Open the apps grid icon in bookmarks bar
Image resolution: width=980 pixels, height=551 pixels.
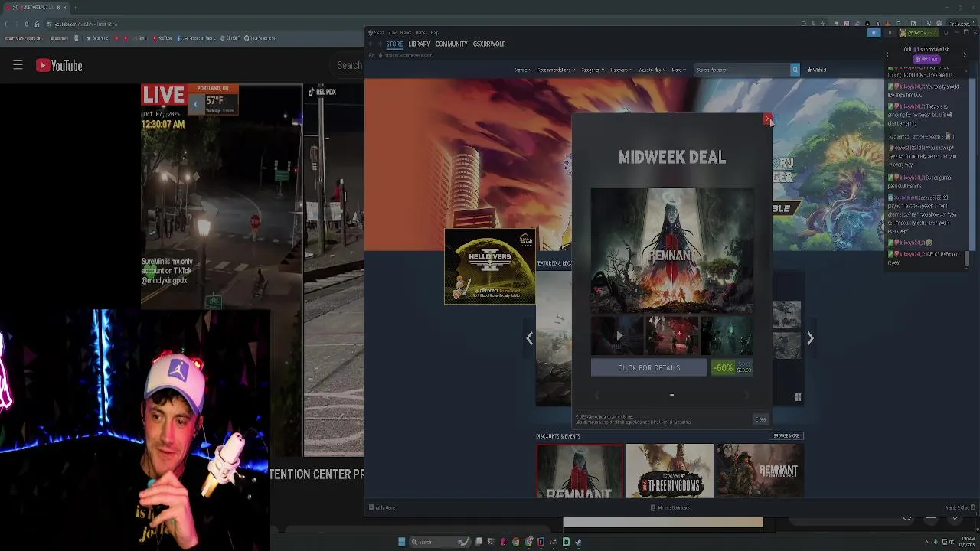[76, 38]
